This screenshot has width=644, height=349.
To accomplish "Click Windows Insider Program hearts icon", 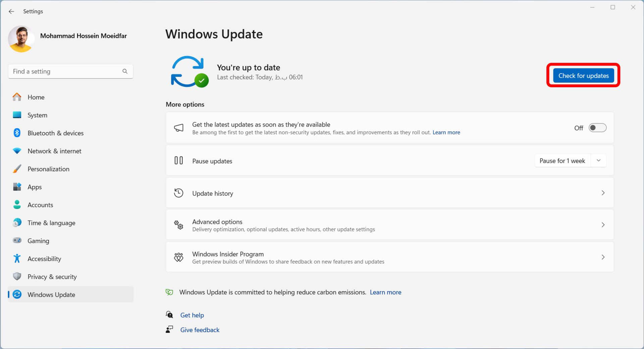I will click(x=179, y=257).
